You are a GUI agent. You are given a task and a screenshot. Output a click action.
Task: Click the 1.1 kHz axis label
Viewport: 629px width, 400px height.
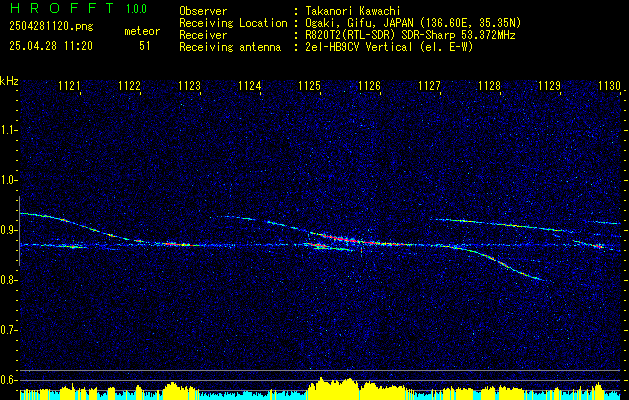[x=8, y=130]
